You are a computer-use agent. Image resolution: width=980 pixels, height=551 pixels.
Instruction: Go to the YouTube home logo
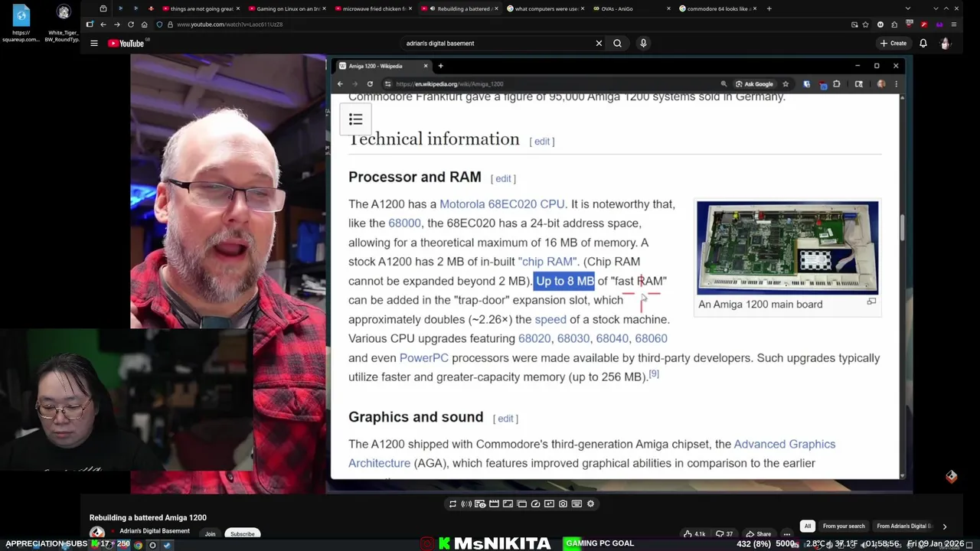[126, 44]
